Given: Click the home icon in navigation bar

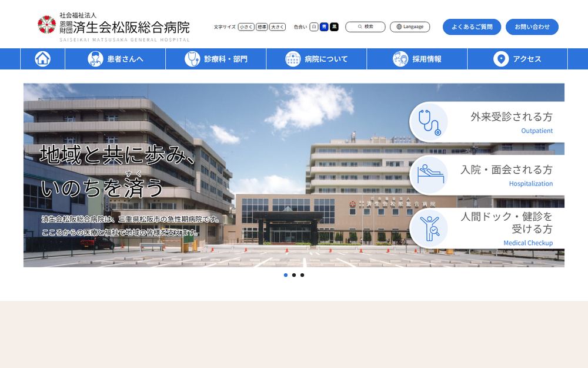Looking at the screenshot, I should tap(43, 59).
